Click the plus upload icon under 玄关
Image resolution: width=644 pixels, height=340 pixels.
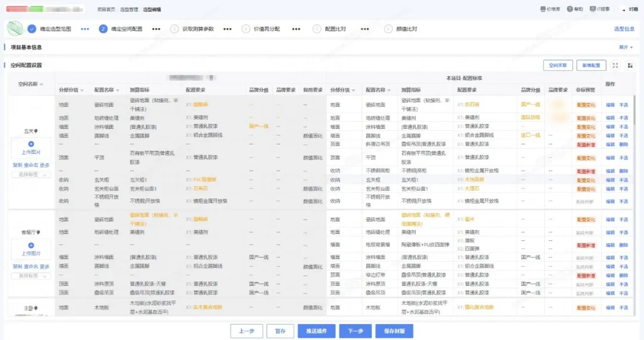pyautogui.click(x=31, y=144)
